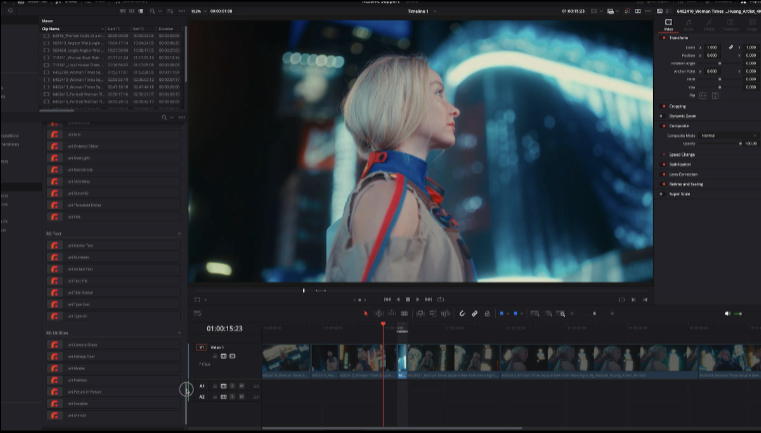Toggle the Stabilization enable switch
The height and width of the screenshot is (433, 761).
pos(664,164)
